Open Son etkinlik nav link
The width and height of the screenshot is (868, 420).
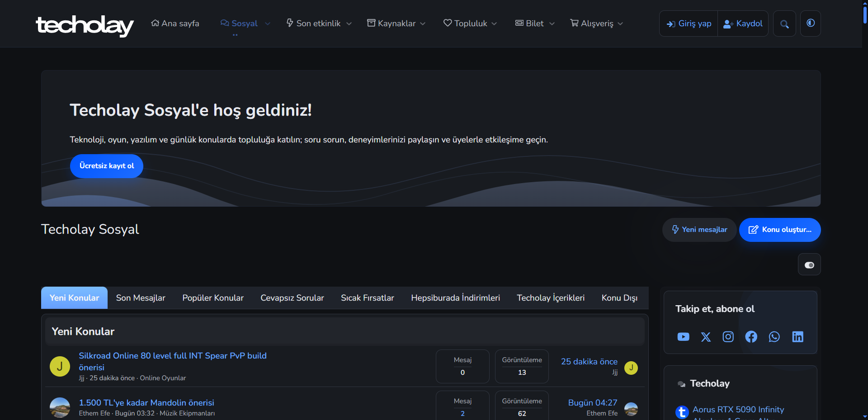pyautogui.click(x=313, y=24)
